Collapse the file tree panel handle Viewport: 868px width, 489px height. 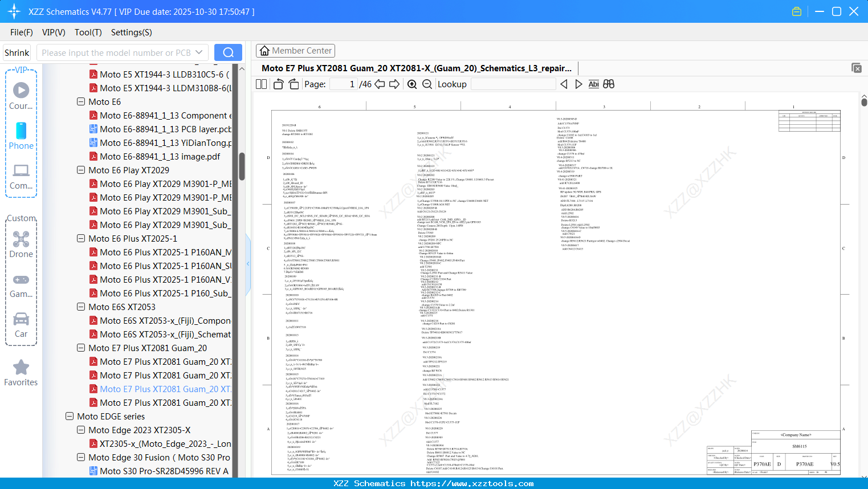point(248,264)
